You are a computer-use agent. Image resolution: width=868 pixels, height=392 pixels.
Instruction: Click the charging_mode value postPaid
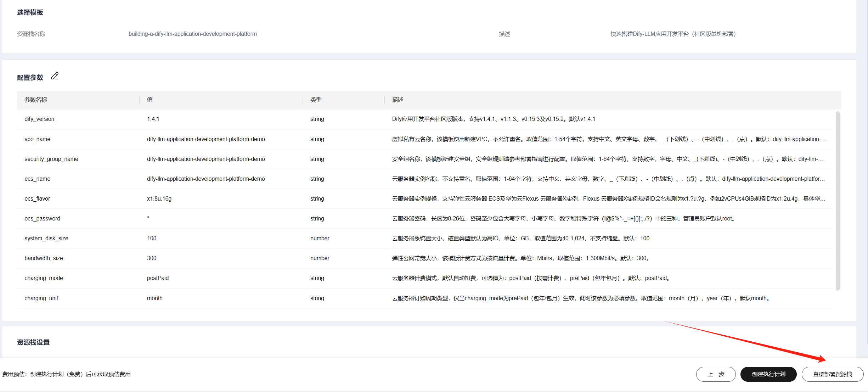158,278
